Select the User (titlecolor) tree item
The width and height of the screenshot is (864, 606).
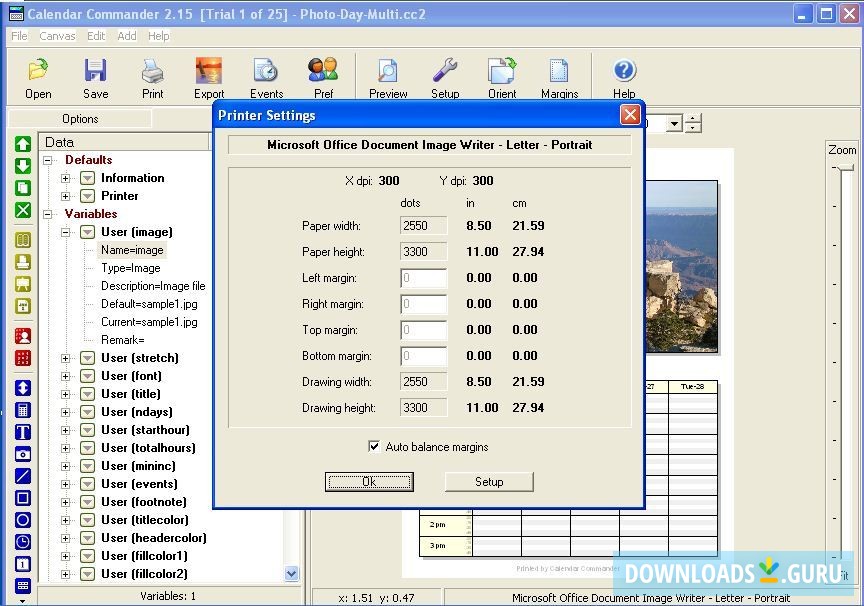pos(144,520)
